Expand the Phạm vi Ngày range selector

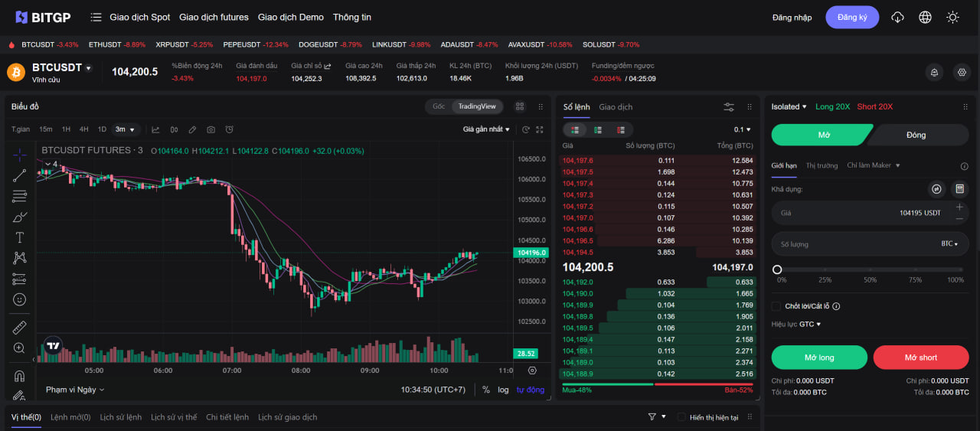click(75, 390)
